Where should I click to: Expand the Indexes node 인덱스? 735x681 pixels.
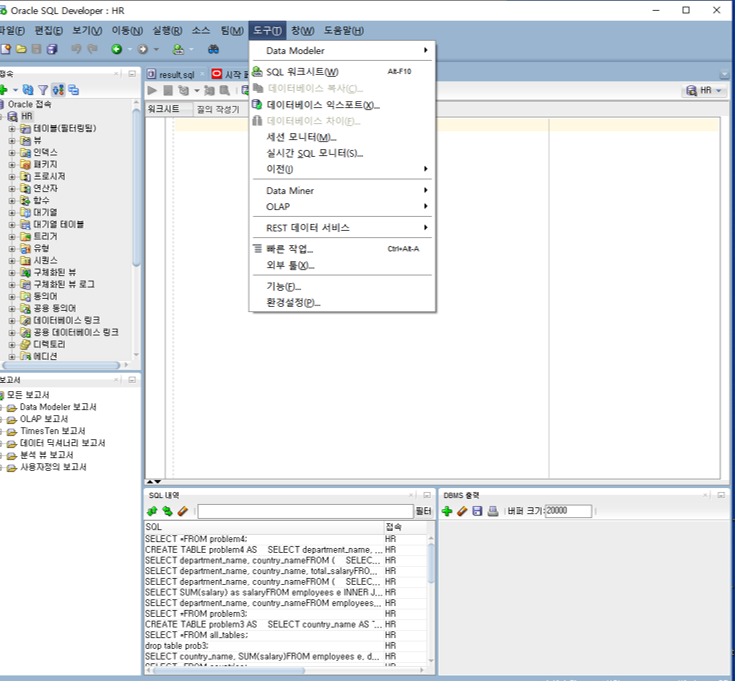(12, 152)
